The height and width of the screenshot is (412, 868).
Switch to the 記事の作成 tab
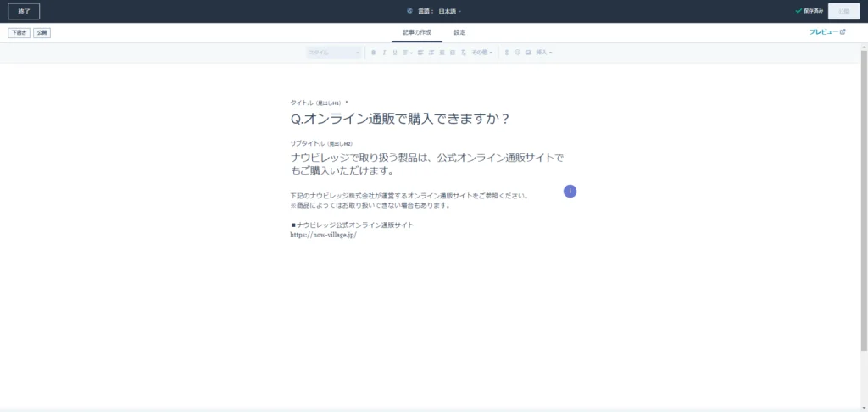417,33
